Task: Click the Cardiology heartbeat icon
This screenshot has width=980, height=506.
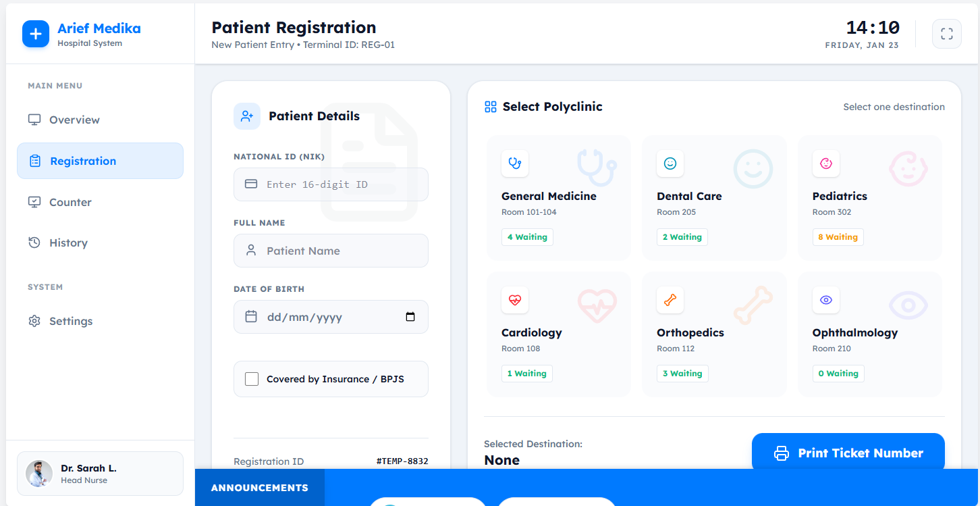Action: click(x=515, y=299)
